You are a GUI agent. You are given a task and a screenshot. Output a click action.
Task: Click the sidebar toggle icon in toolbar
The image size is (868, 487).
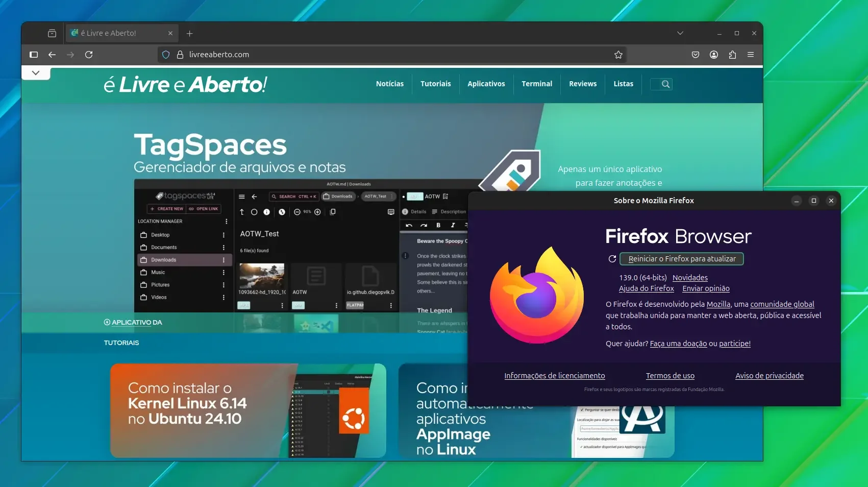tap(34, 55)
